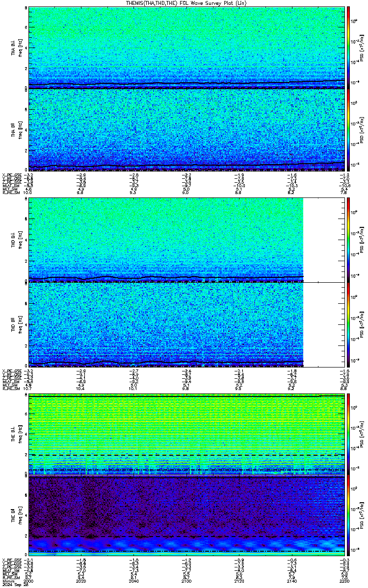Select the THA BL spectrogram panel
Screen dimensions: 368x588
click(185, 48)
